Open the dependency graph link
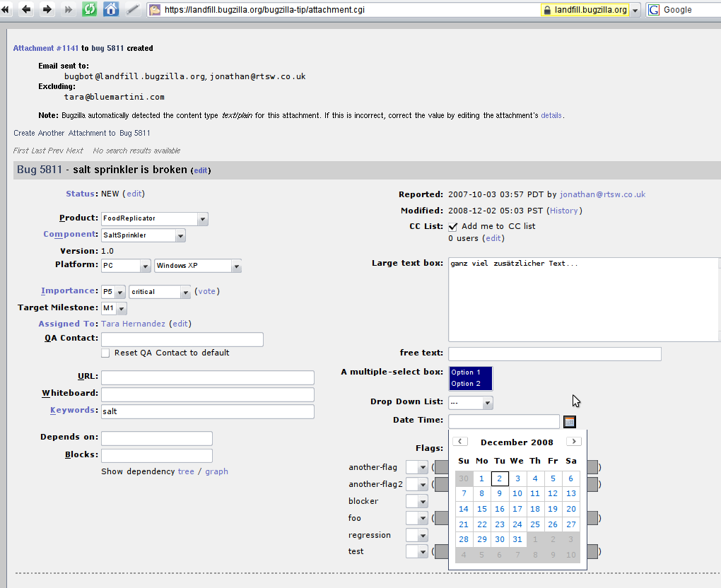 coord(216,471)
